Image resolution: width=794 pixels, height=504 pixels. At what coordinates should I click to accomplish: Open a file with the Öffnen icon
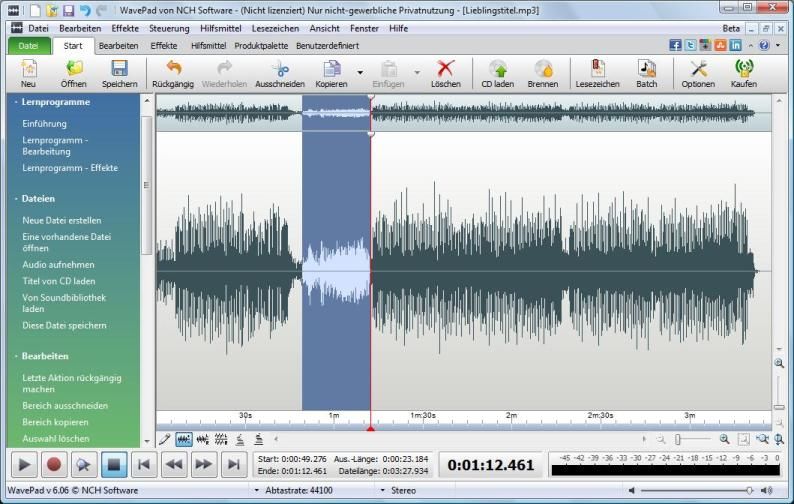(74, 68)
